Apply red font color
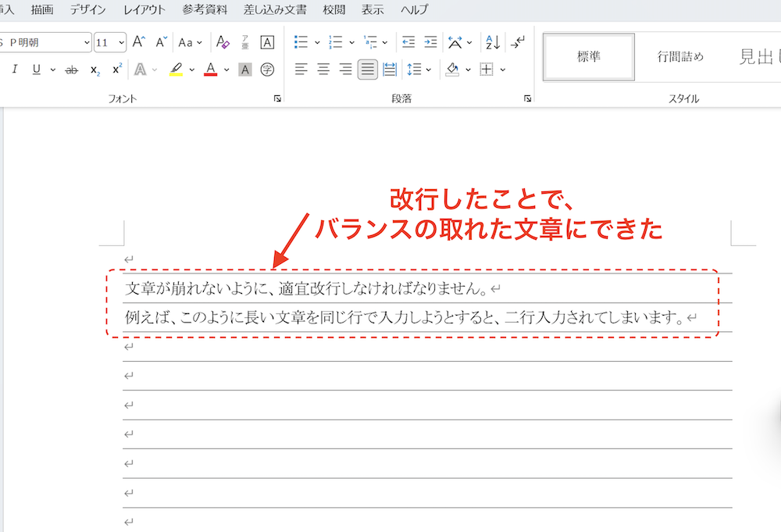This screenshot has height=532, width=781. pos(211,70)
